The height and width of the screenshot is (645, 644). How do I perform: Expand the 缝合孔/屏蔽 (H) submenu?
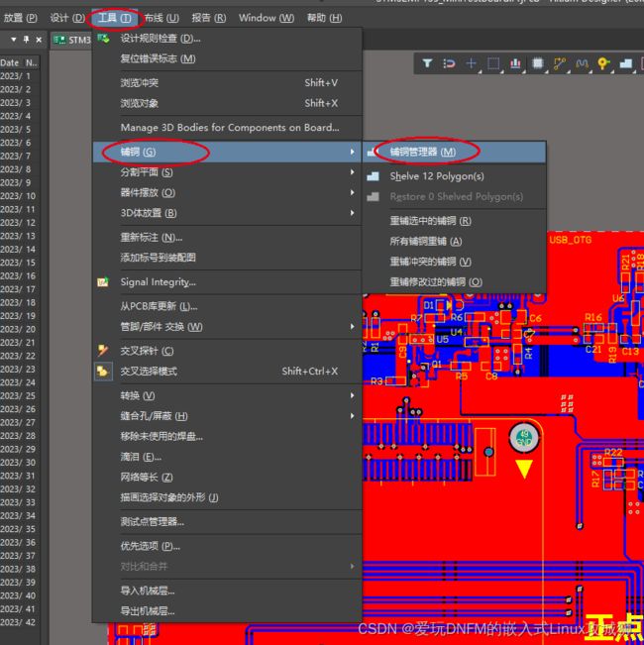point(228,416)
